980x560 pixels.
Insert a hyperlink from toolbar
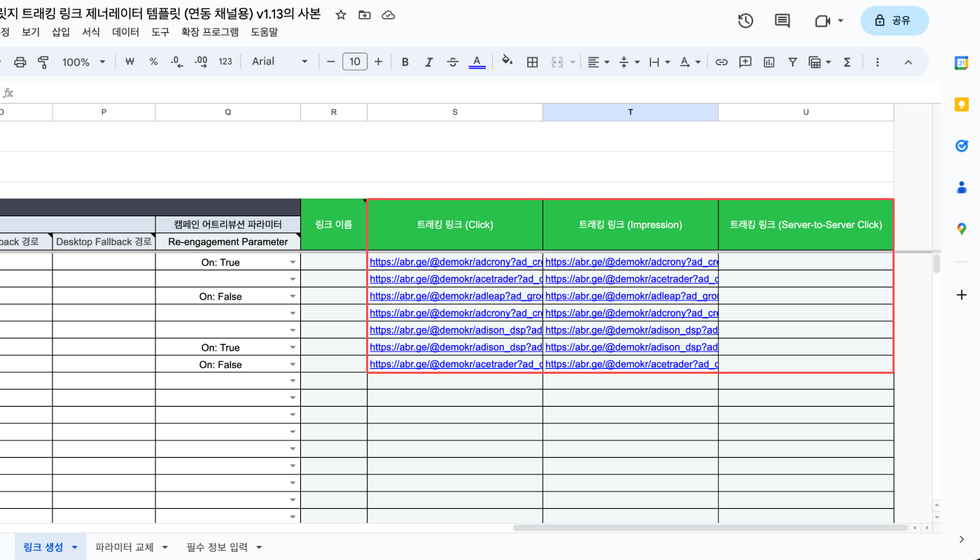722,62
